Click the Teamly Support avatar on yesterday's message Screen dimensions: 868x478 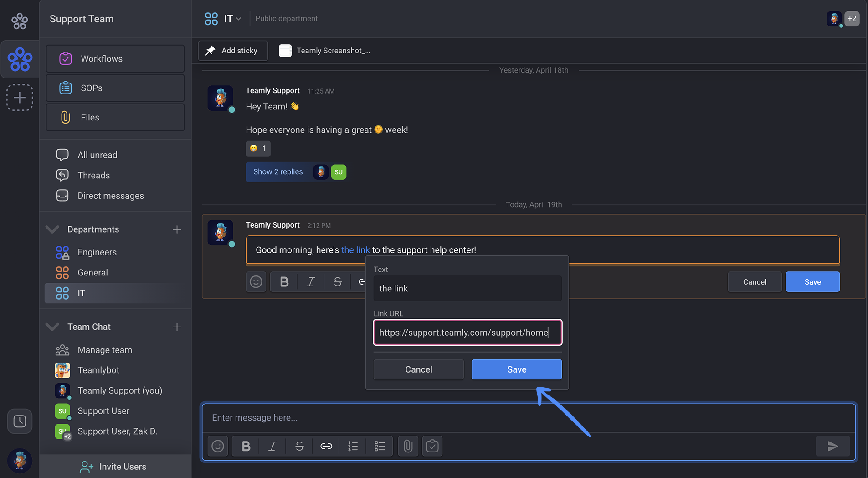[x=221, y=98]
